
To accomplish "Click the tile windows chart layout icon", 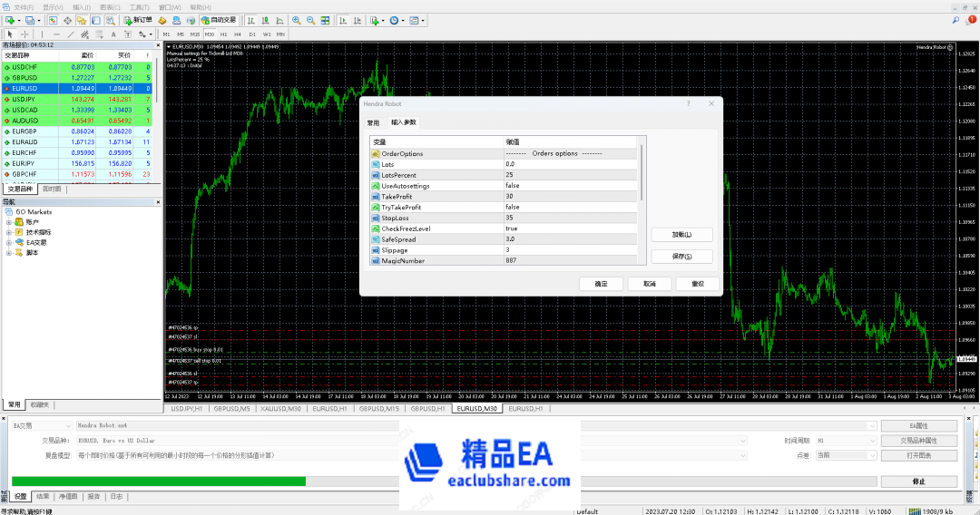I will click(x=326, y=20).
